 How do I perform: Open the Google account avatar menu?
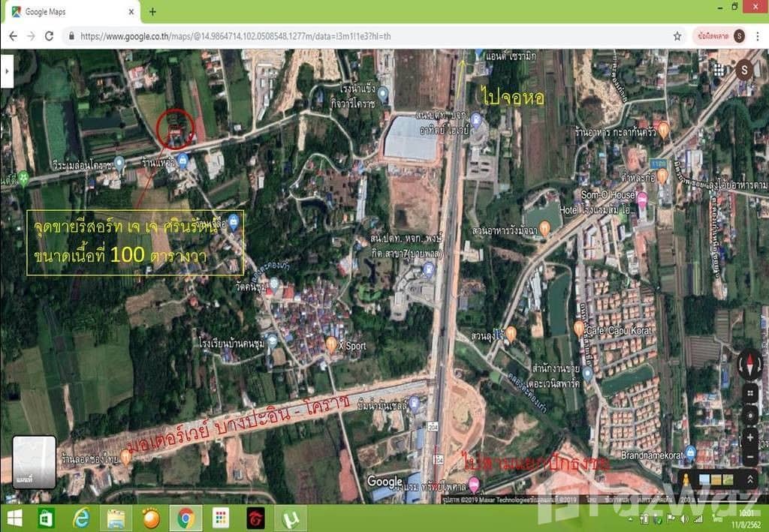[x=745, y=70]
